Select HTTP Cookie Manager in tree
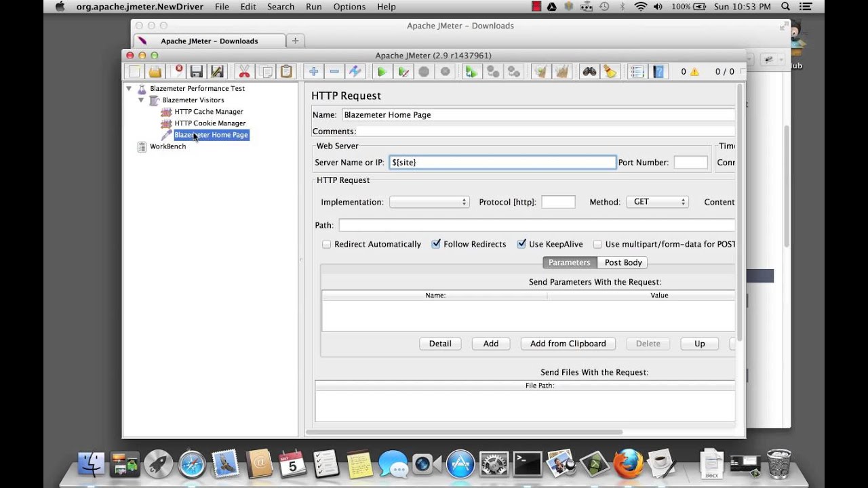 pyautogui.click(x=210, y=123)
